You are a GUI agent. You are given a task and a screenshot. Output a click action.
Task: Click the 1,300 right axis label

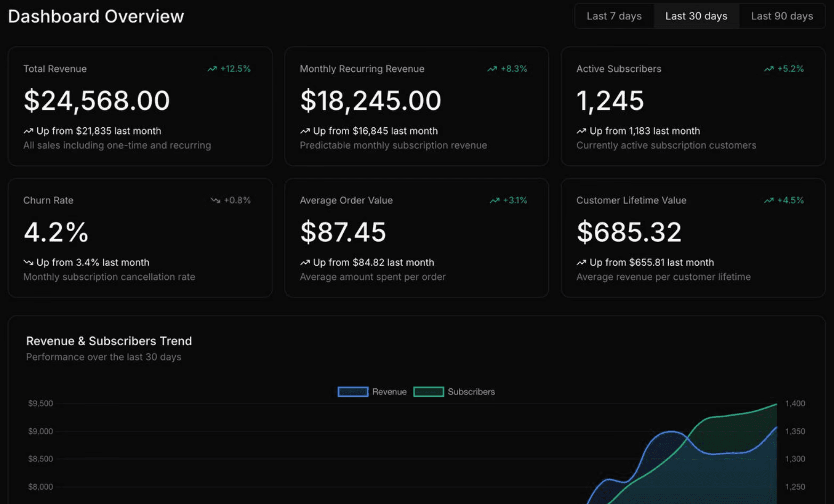point(795,459)
